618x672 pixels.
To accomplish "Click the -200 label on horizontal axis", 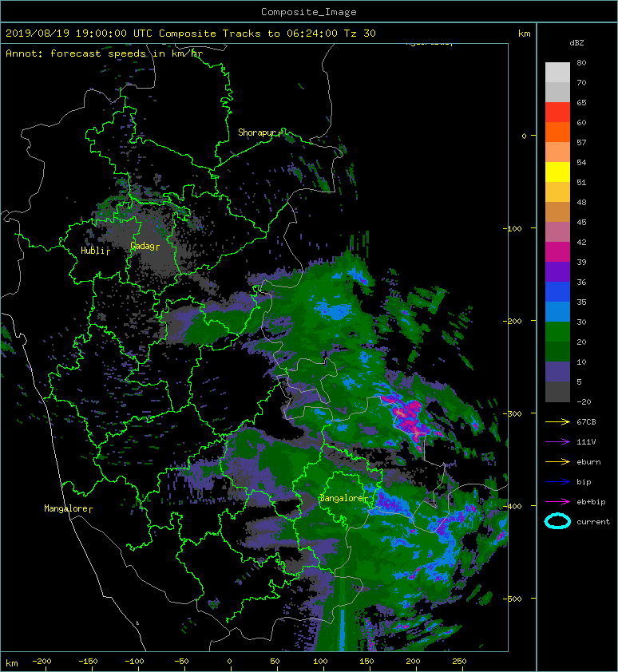I will point(42,662).
